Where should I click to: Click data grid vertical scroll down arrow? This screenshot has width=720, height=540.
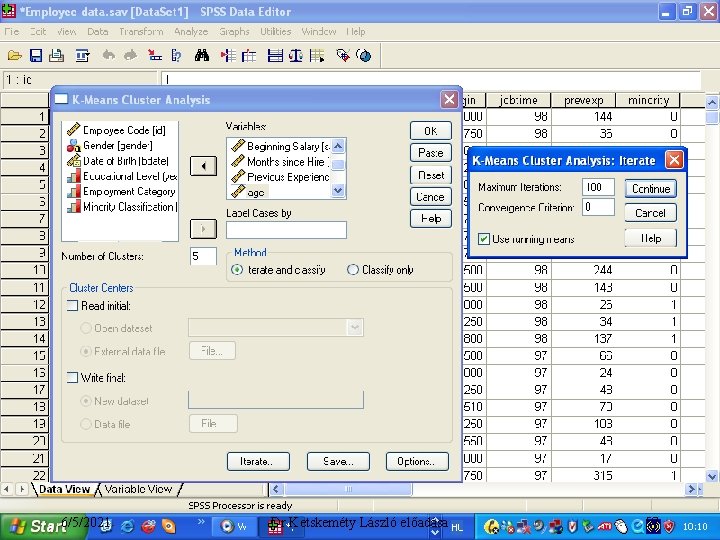tap(712, 476)
